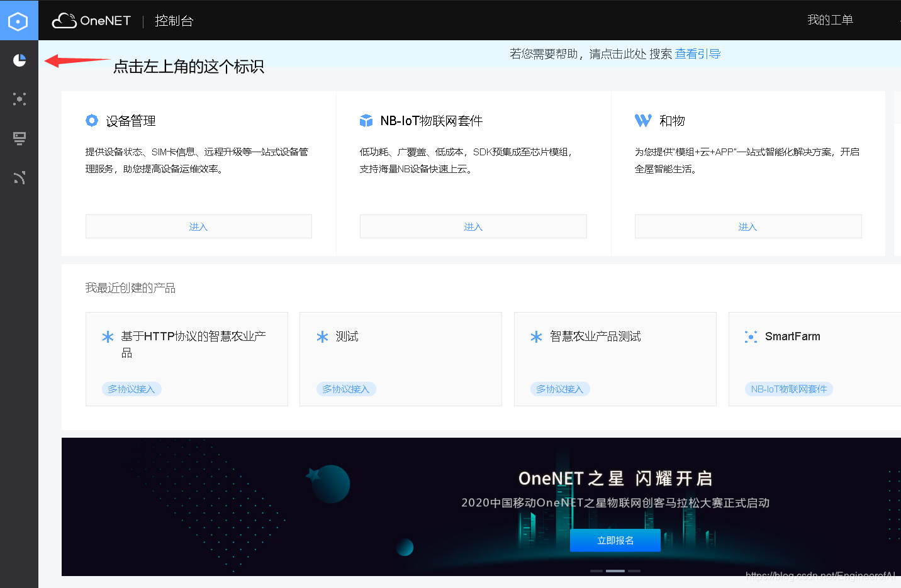The width and height of the screenshot is (901, 588).
Task: Click 进入 under NB-IoT物联网套件
Action: [x=473, y=226]
